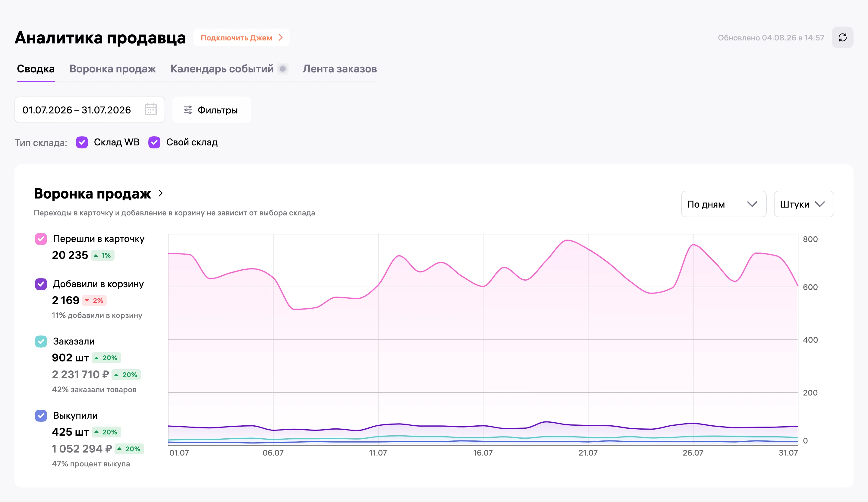Switch to the Воронка продаж tab
Screen dimensions: 868x502
point(113,69)
